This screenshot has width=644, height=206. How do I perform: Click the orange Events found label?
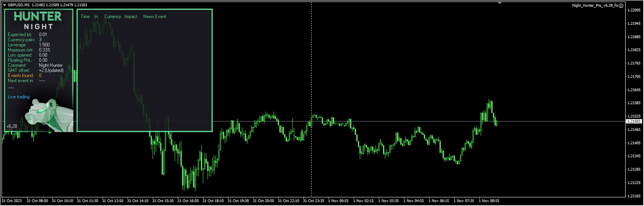click(x=21, y=75)
